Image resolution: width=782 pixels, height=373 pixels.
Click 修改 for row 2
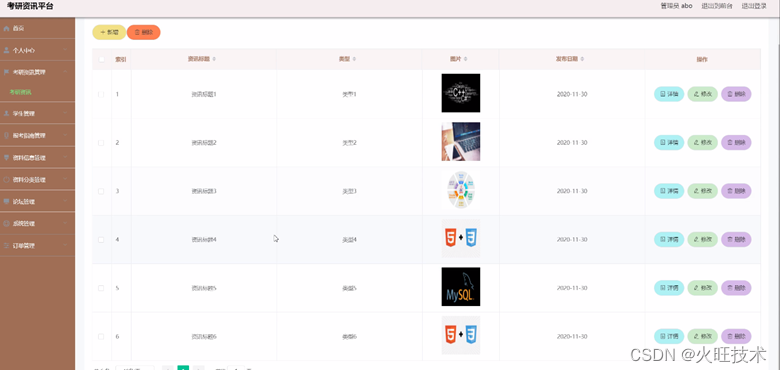click(x=702, y=143)
